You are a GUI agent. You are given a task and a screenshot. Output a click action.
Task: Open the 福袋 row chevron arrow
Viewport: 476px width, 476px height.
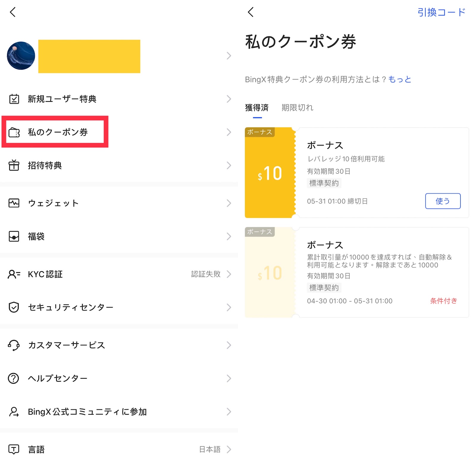(228, 236)
